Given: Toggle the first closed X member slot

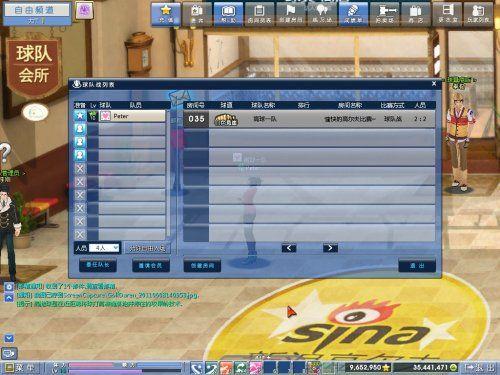Looking at the screenshot, I should [80, 168].
